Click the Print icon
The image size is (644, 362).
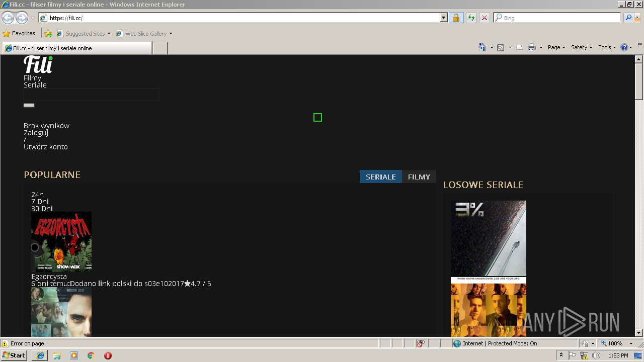pyautogui.click(x=531, y=47)
